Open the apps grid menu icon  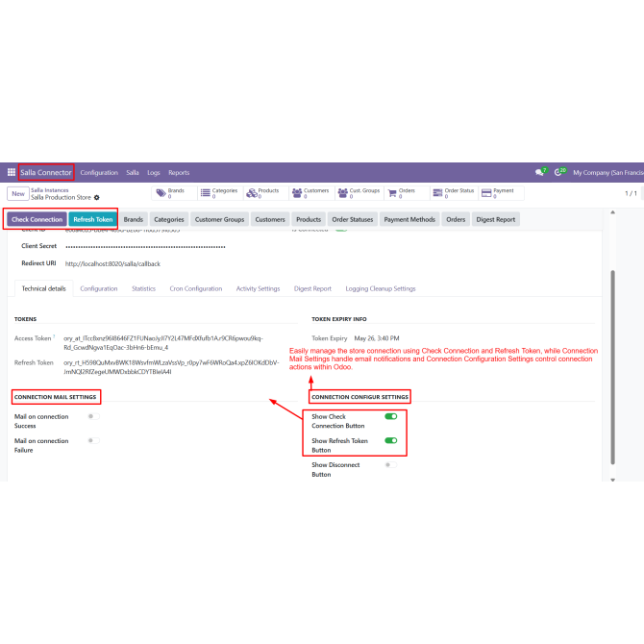click(12, 172)
